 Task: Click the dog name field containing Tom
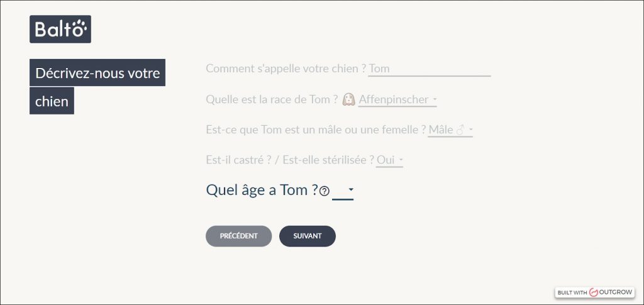coord(429,69)
